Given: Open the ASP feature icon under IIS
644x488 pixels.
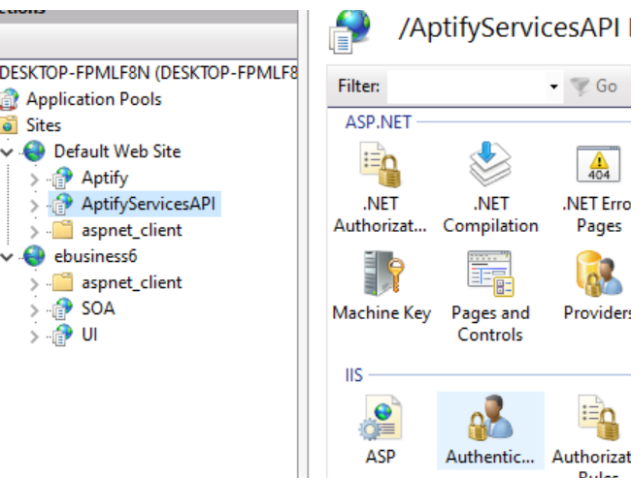Looking at the screenshot, I should click(x=380, y=418).
